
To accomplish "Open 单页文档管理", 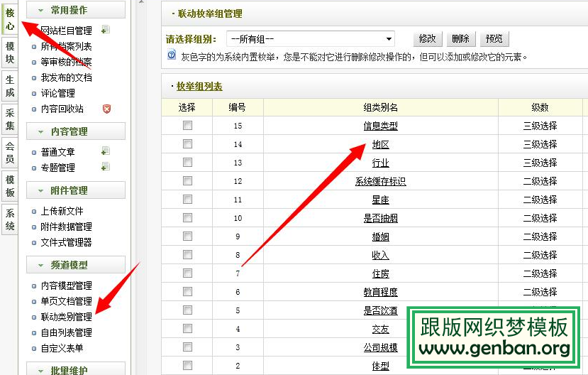I will point(67,301).
